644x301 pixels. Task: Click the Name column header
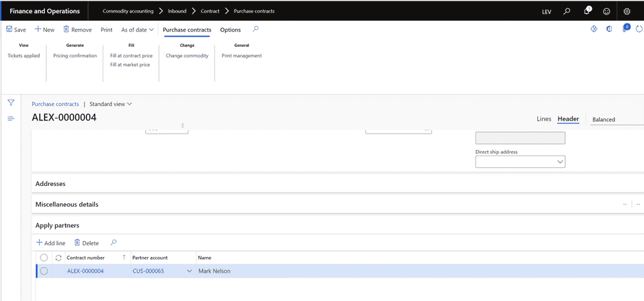click(x=204, y=258)
